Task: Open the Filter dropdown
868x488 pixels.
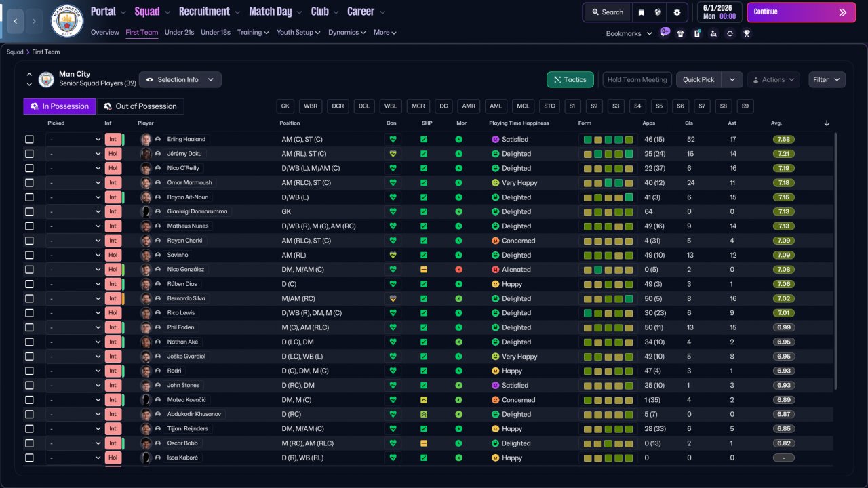Action: pyautogui.click(x=827, y=79)
